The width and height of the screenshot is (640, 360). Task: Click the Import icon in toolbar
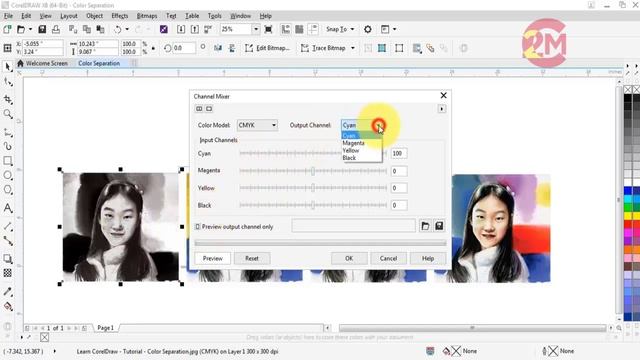click(181, 29)
